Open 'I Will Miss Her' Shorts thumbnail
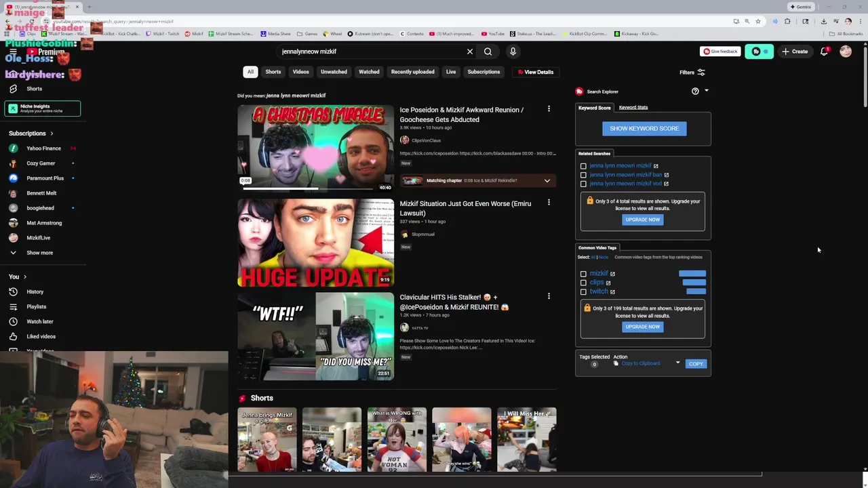 point(527,439)
